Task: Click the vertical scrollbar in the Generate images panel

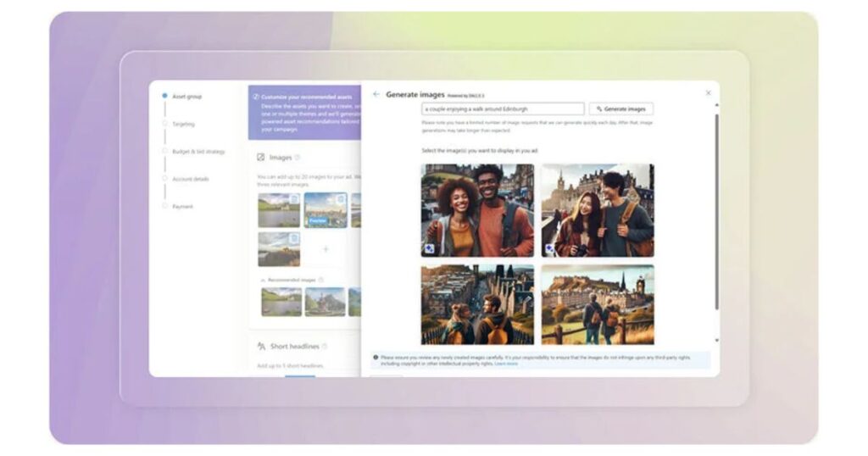Action: (717, 212)
